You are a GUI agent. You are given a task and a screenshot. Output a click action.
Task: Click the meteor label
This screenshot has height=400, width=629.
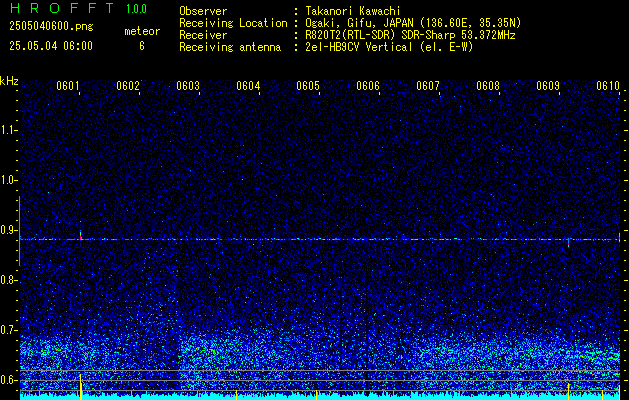click(142, 31)
